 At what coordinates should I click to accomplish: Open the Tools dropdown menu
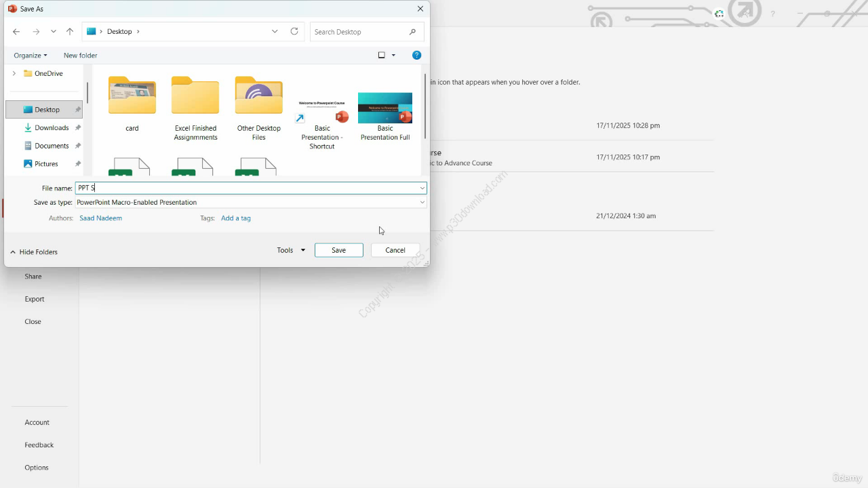pyautogui.click(x=291, y=250)
